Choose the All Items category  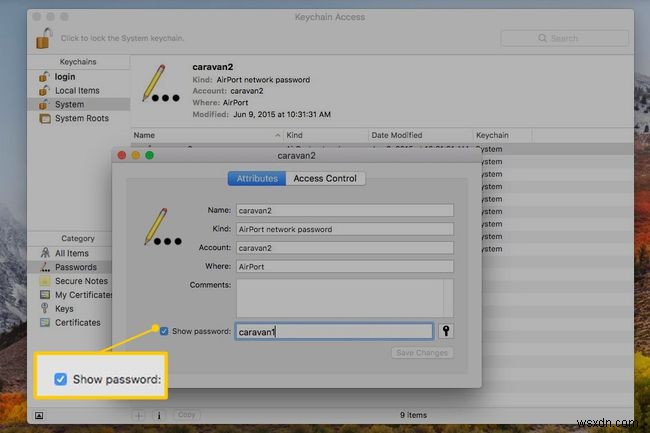72,253
